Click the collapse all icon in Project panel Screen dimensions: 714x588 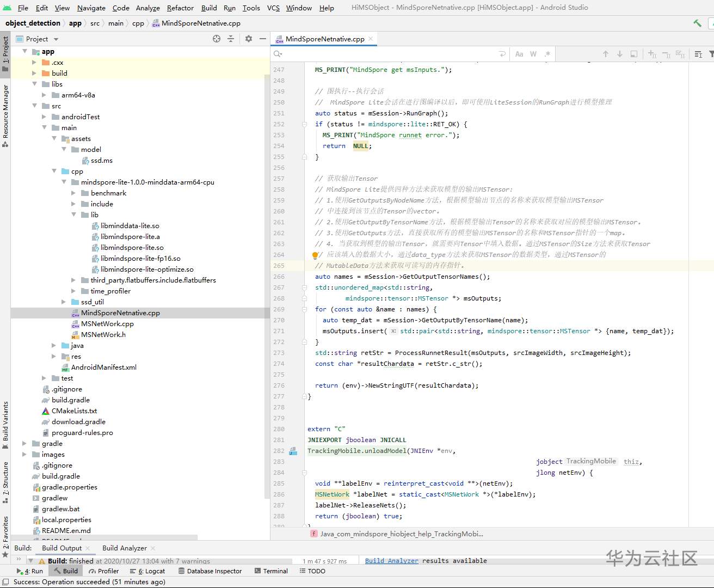[x=231, y=39]
